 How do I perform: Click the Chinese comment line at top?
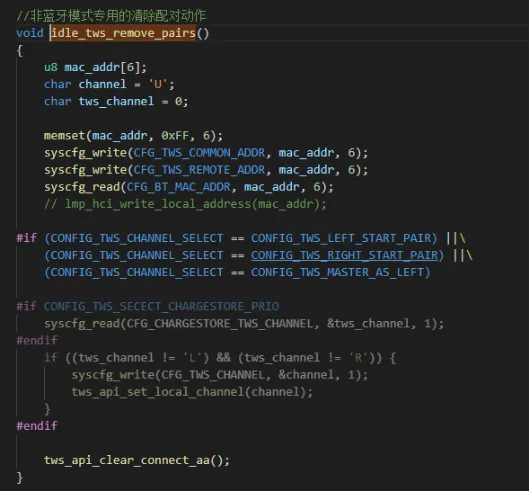(x=111, y=16)
